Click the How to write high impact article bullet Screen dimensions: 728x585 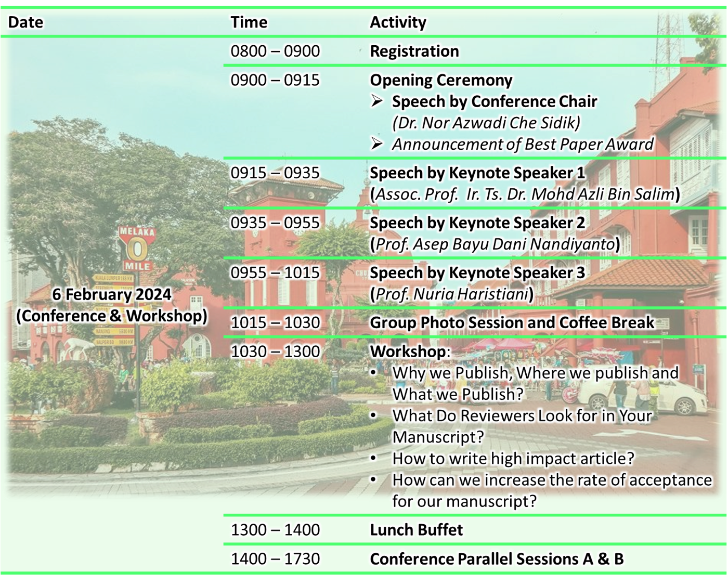[x=513, y=458]
